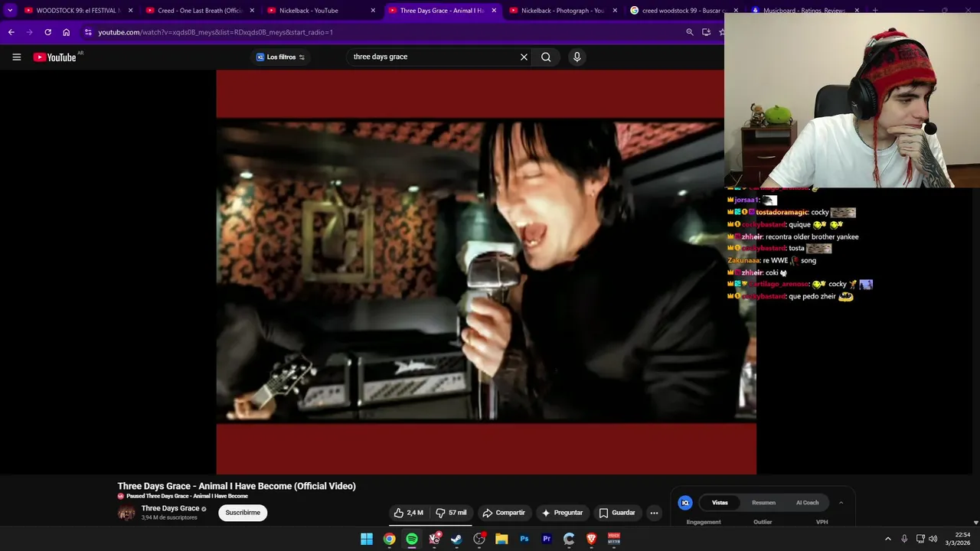This screenshot has height=551, width=980.
Task: Show hidden tray icons chevron
Action: (x=888, y=539)
